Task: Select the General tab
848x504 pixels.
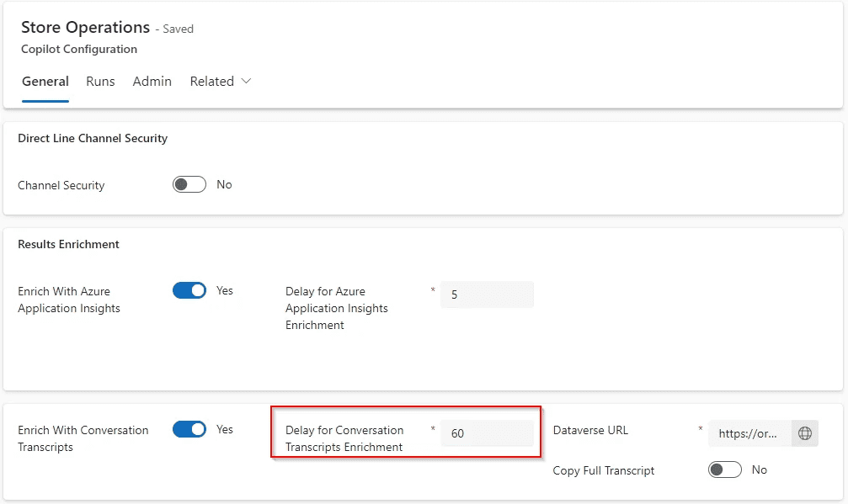Action: tap(45, 81)
